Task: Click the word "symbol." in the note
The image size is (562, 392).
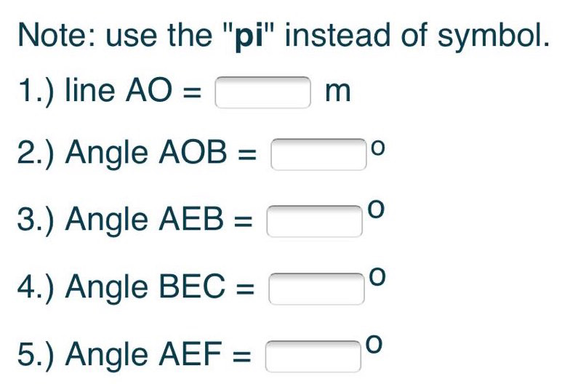Action: pyautogui.click(x=494, y=37)
